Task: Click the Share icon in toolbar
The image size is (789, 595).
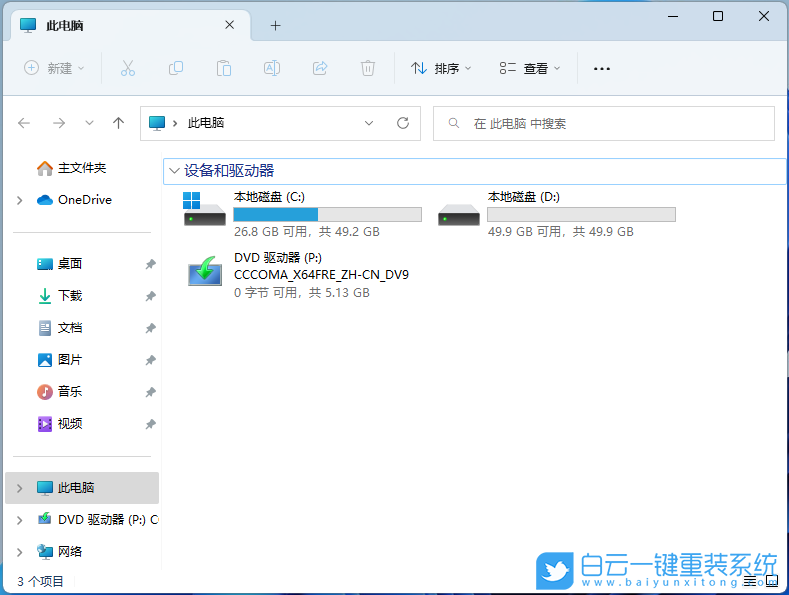Action: pyautogui.click(x=320, y=68)
